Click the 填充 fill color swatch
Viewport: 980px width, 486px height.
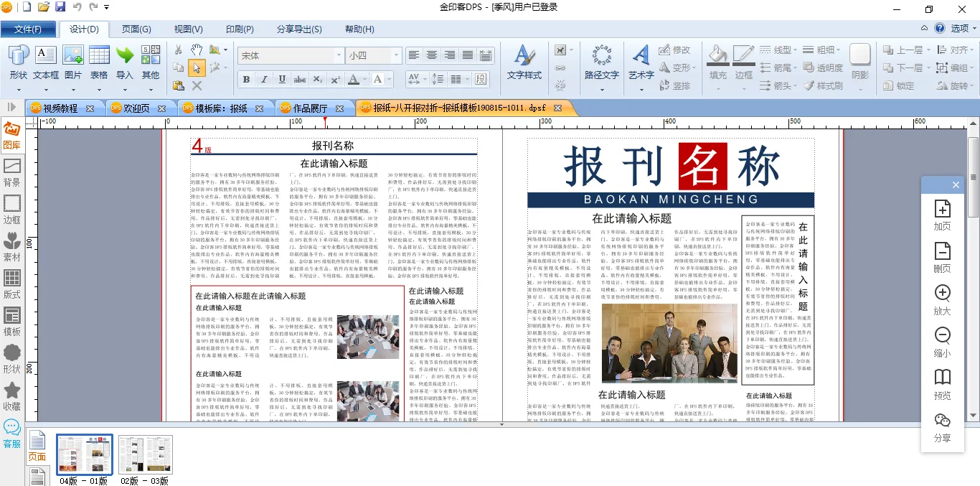point(717,55)
